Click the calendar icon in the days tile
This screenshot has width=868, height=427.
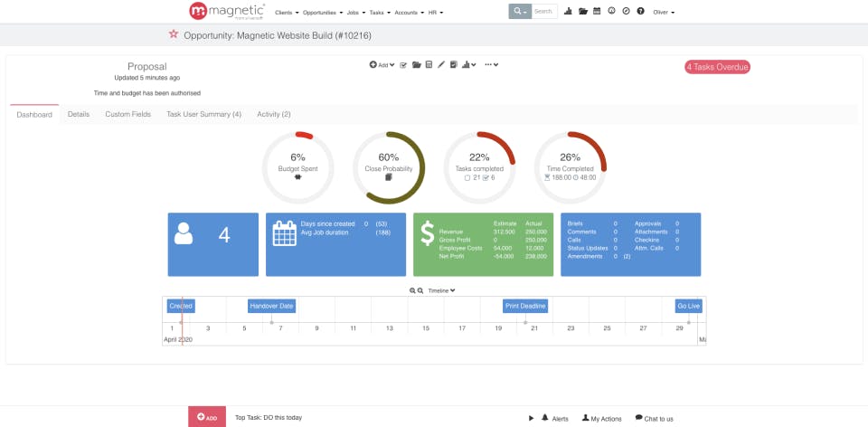(x=285, y=233)
